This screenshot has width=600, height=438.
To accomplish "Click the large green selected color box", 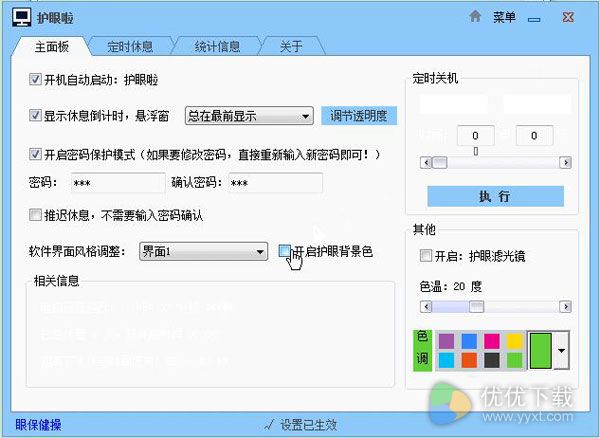I will click(x=541, y=350).
